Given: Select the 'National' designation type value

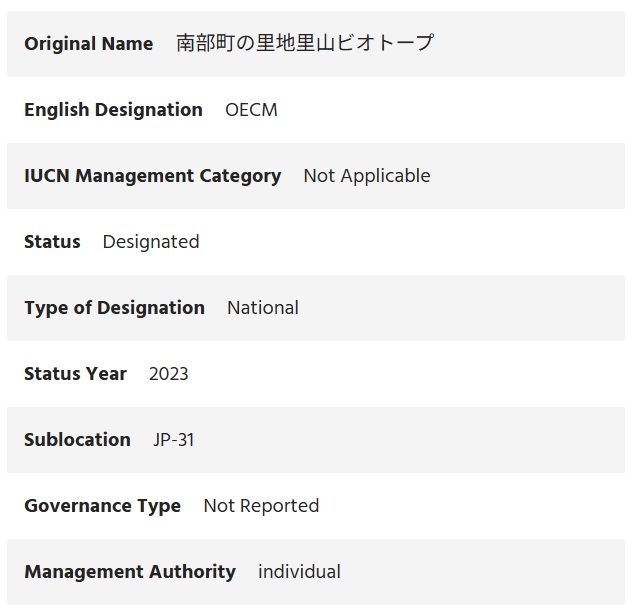Looking at the screenshot, I should tap(263, 308).
